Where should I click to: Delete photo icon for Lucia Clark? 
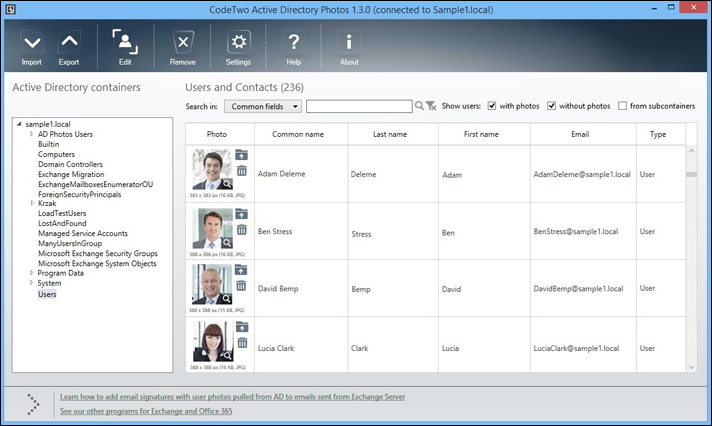click(242, 342)
